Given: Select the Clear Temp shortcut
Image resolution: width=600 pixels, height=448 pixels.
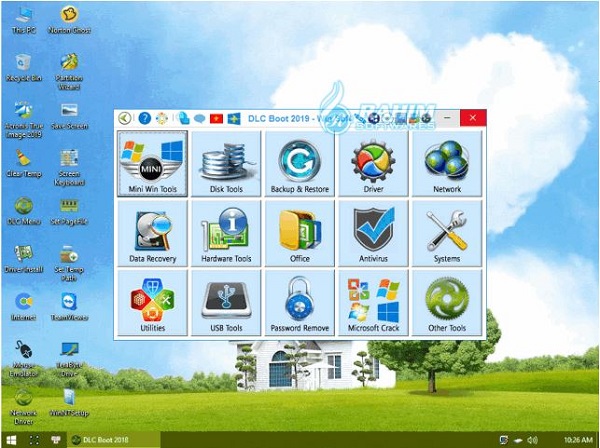Looking at the screenshot, I should pyautogui.click(x=24, y=164).
